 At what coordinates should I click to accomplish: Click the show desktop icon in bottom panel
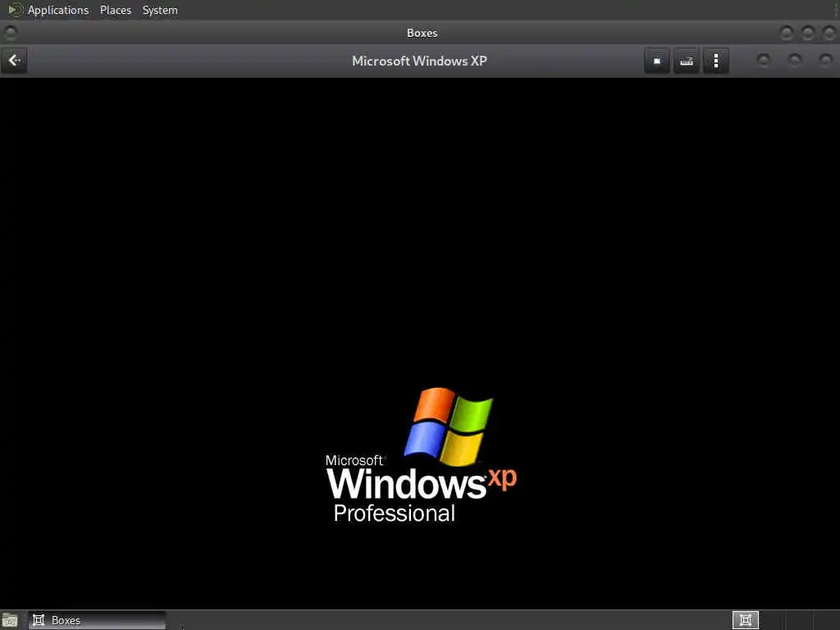[10, 621]
